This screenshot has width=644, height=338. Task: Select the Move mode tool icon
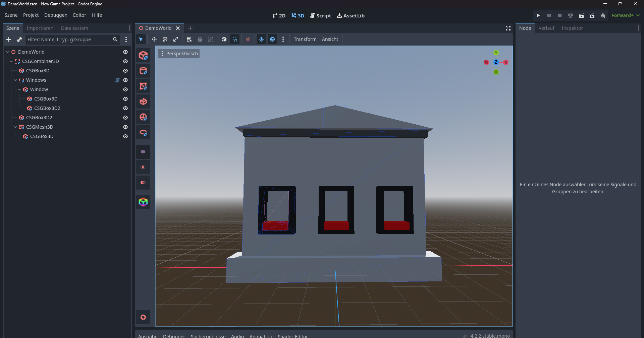click(x=154, y=39)
